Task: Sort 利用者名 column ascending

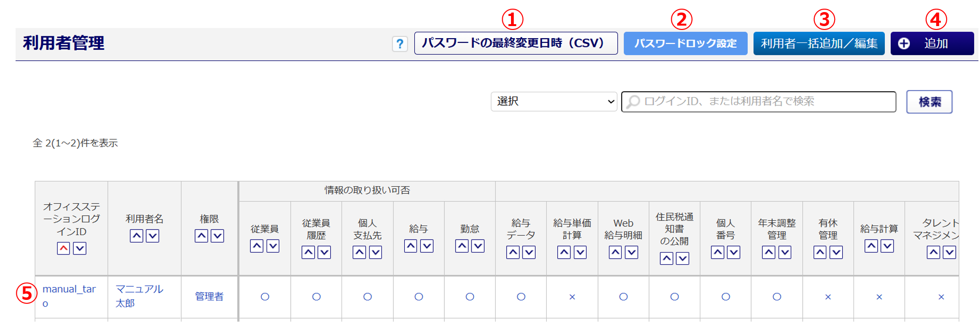Action: click(x=137, y=236)
